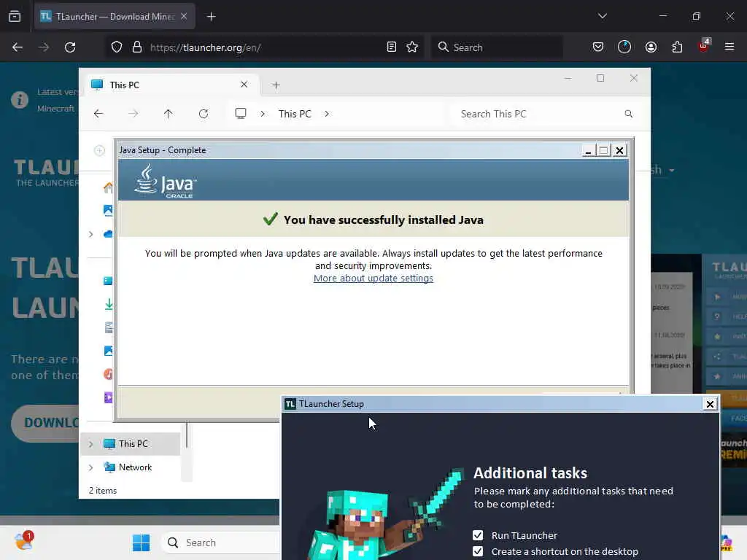Expand Network in navigation tree
Image resolution: width=747 pixels, height=560 pixels.
click(90, 467)
